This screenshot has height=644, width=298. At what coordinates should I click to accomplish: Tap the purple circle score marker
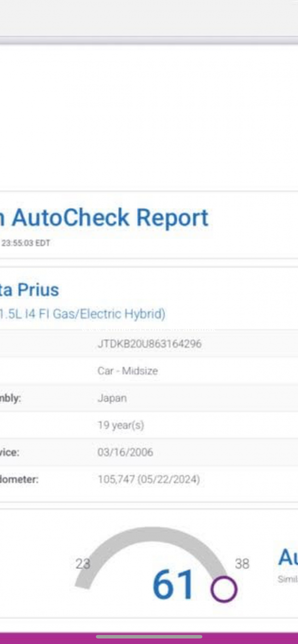click(224, 589)
